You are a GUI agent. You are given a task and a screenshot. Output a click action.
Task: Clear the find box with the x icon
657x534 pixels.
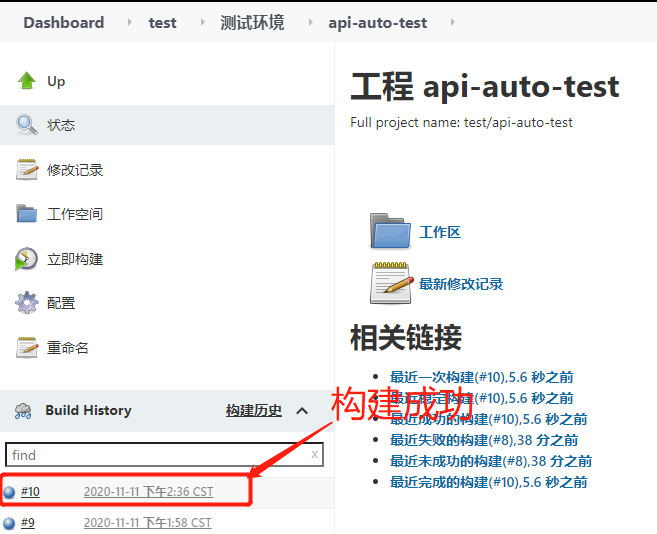click(x=314, y=454)
